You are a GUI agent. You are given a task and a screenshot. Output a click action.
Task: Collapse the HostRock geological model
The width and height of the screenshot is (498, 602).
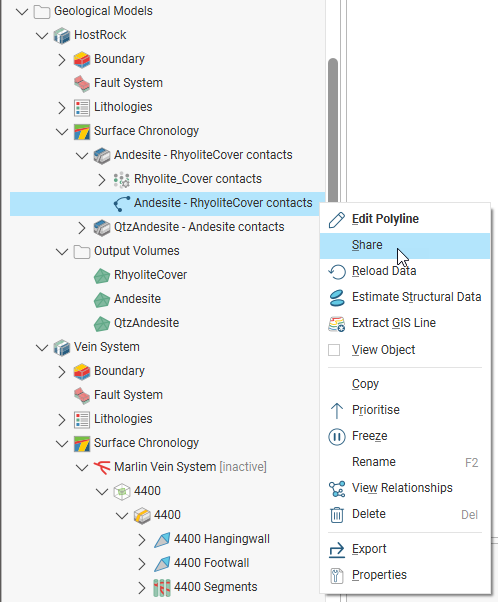(x=41, y=35)
